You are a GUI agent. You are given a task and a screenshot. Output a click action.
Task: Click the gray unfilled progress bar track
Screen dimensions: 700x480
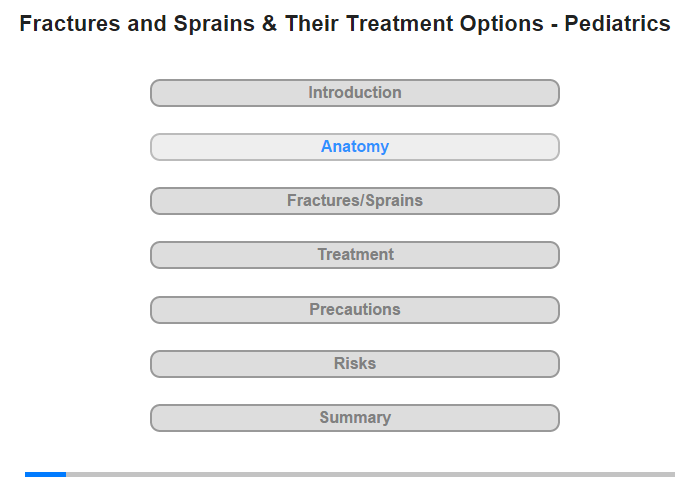(x=371, y=474)
